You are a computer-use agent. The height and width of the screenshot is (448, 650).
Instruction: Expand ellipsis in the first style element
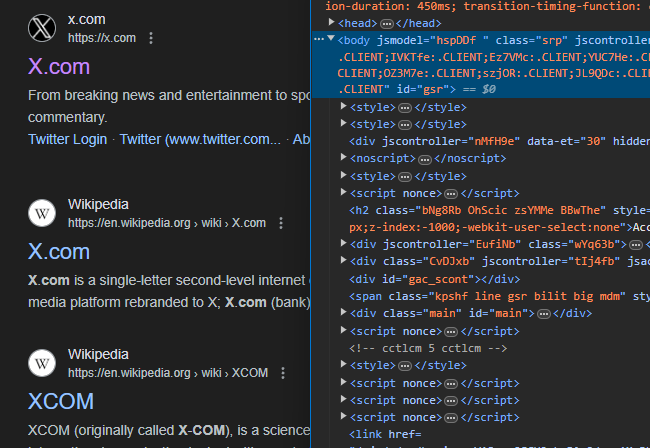pos(405,108)
